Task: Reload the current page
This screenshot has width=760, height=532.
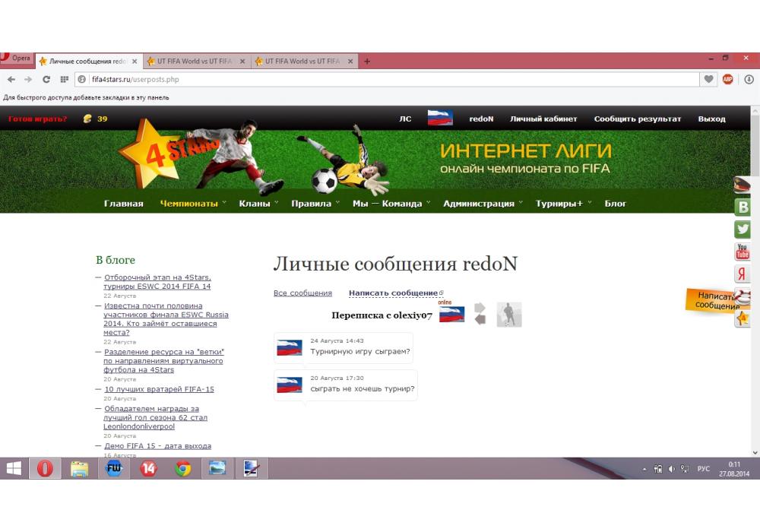Action: tap(46, 79)
